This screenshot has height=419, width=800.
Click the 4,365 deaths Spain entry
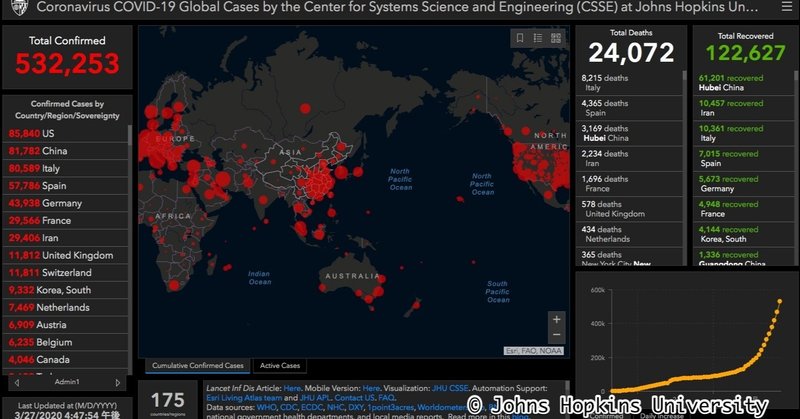(x=629, y=108)
